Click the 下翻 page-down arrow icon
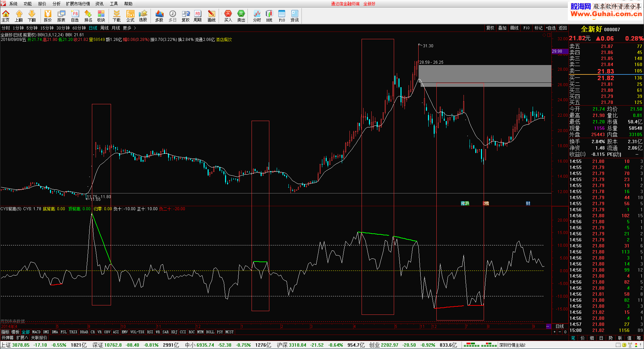The height and width of the screenshot is (349, 644). (x=32, y=16)
